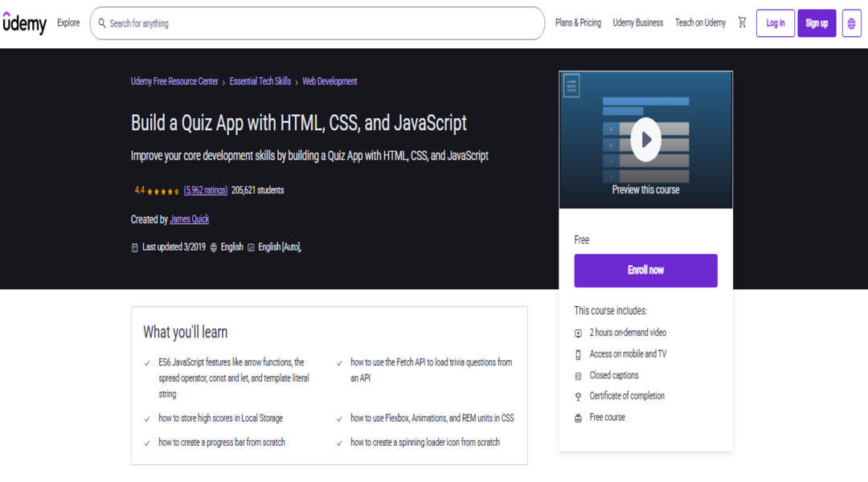
Task: Click the checkmark beside Local Storage item
Action: click(x=147, y=419)
